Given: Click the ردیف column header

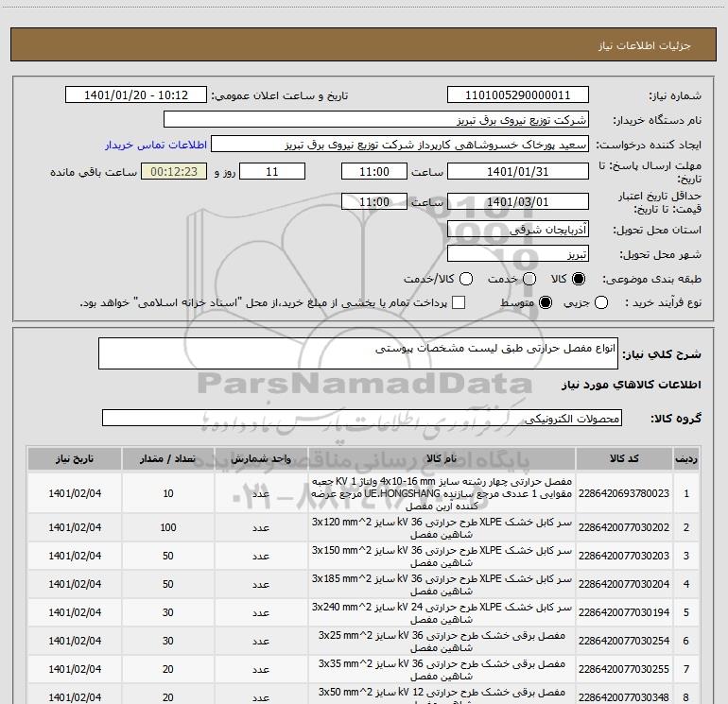Looking at the screenshot, I should [x=686, y=458].
